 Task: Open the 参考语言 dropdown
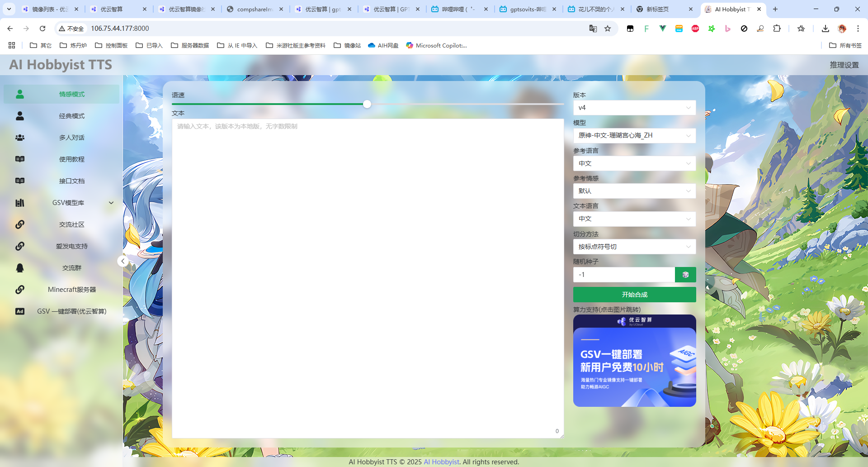point(634,163)
